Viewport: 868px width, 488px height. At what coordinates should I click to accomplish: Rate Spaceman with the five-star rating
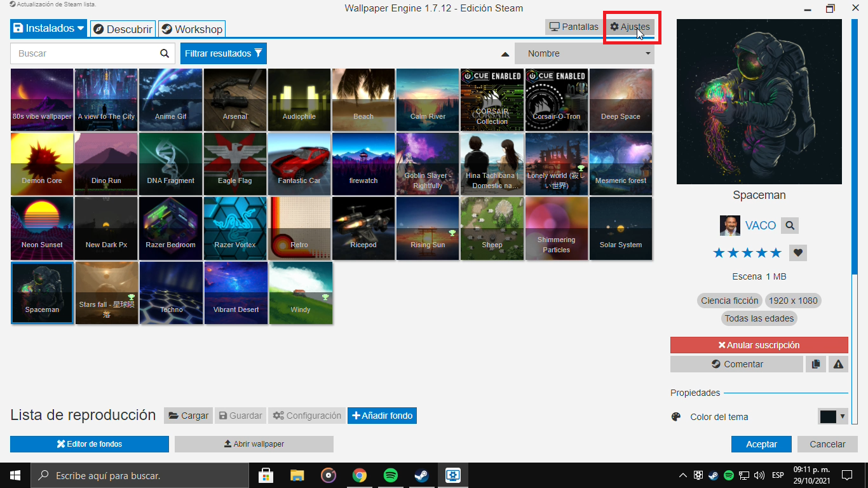coord(747,253)
